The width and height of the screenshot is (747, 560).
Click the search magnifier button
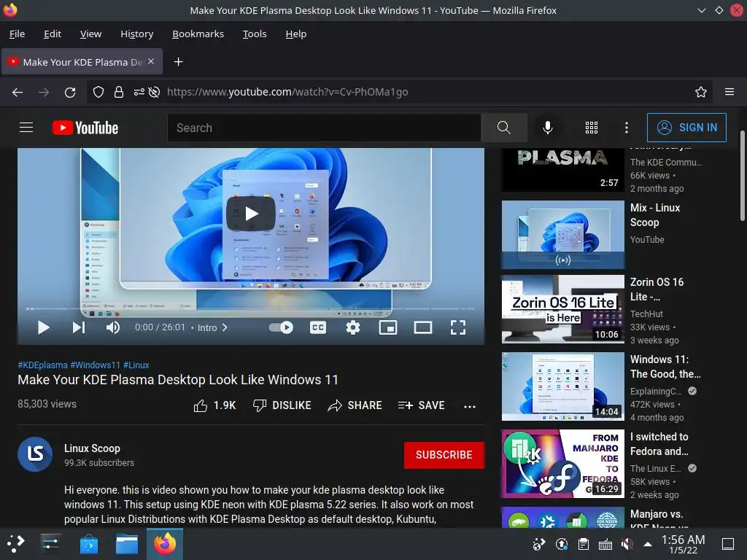pos(503,128)
